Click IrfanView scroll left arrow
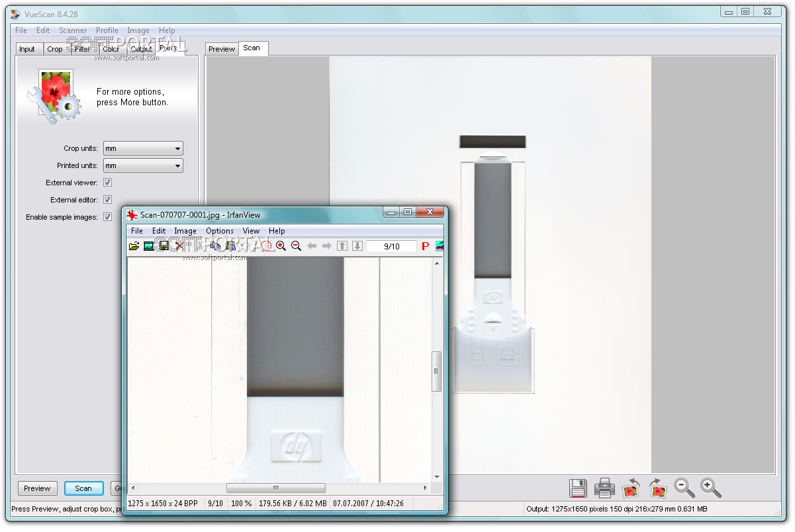 point(132,488)
